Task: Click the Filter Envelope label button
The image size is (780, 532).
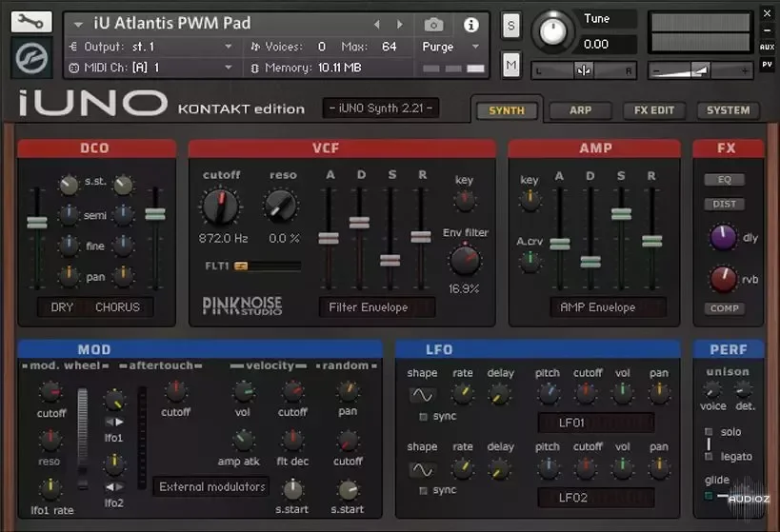Action: click(376, 307)
